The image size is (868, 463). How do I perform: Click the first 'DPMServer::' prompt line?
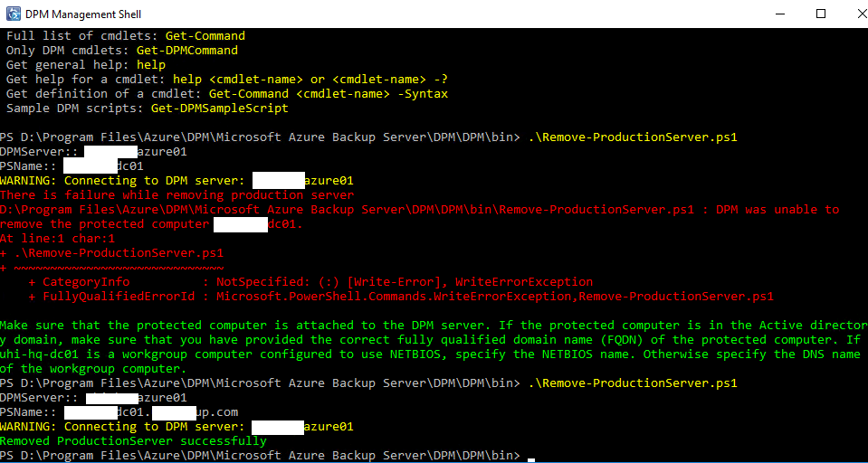pyautogui.click(x=93, y=151)
